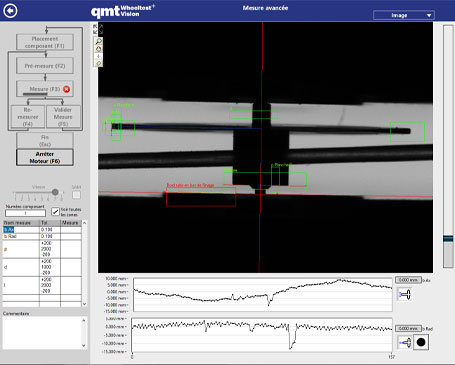Image resolution: width=455 pixels, height=365 pixels.
Task: Click the Arrêter Moteur (F6) button
Action: tap(45, 157)
